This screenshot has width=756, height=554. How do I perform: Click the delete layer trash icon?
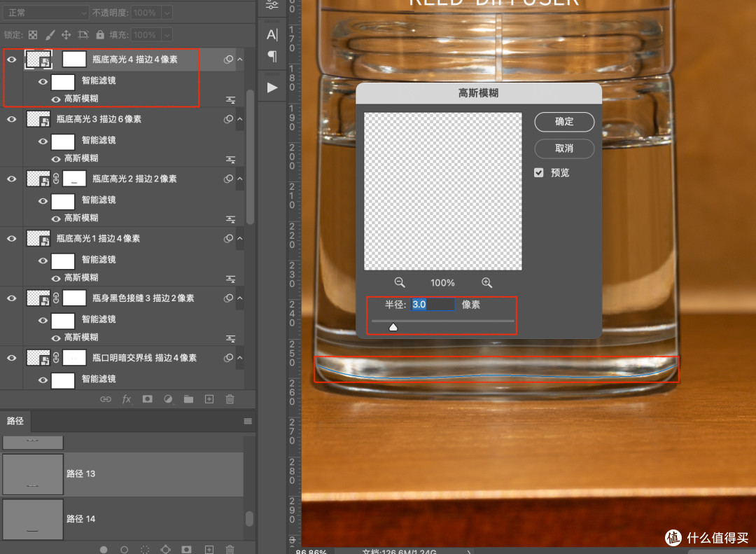[x=230, y=399]
